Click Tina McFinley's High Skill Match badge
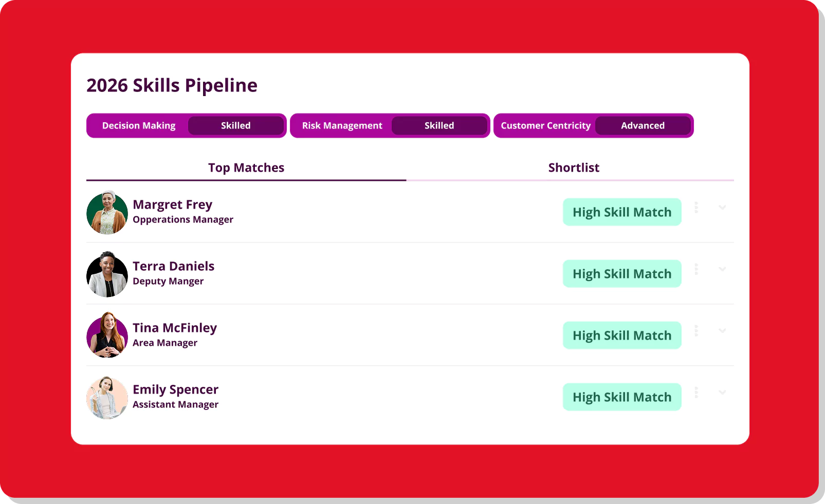Image resolution: width=825 pixels, height=504 pixels. click(x=622, y=335)
